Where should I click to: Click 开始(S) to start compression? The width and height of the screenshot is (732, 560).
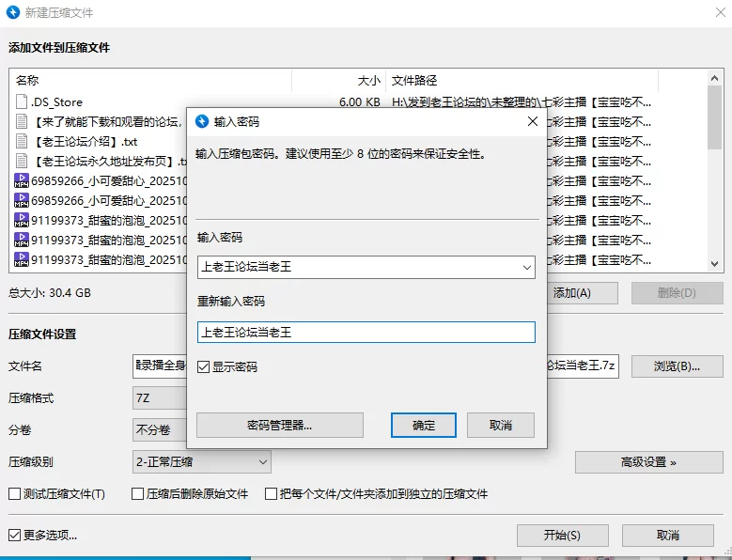pyautogui.click(x=563, y=536)
